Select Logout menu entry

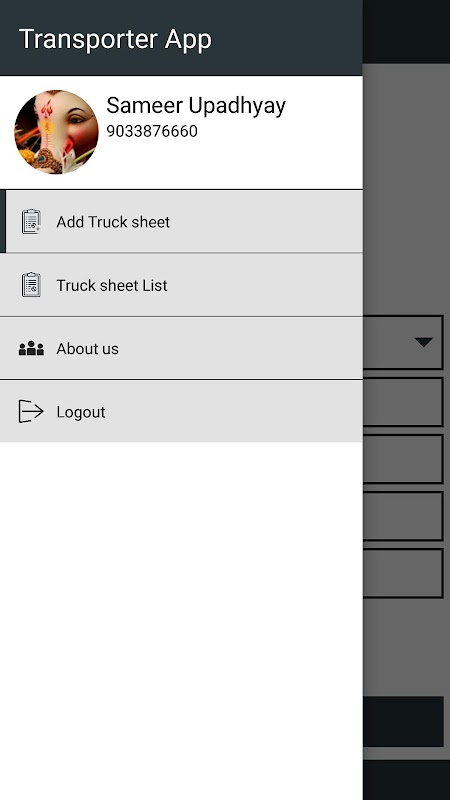point(181,411)
